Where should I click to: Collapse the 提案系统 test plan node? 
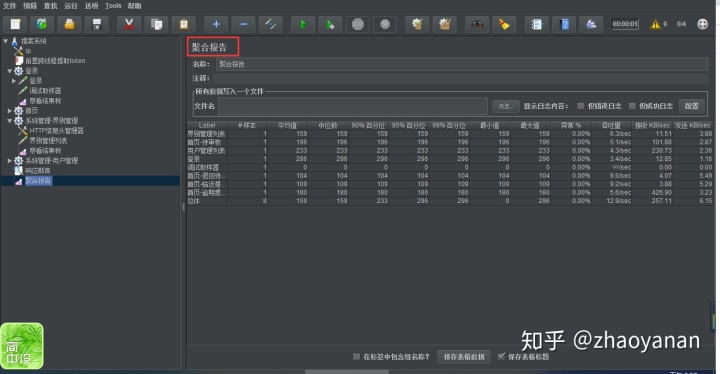pyautogui.click(x=6, y=41)
